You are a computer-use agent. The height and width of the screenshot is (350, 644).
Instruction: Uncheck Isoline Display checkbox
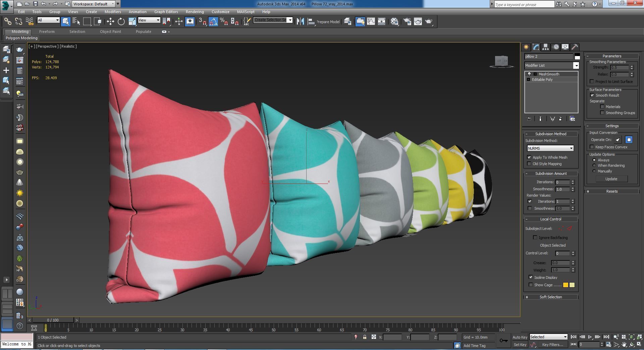tap(531, 278)
